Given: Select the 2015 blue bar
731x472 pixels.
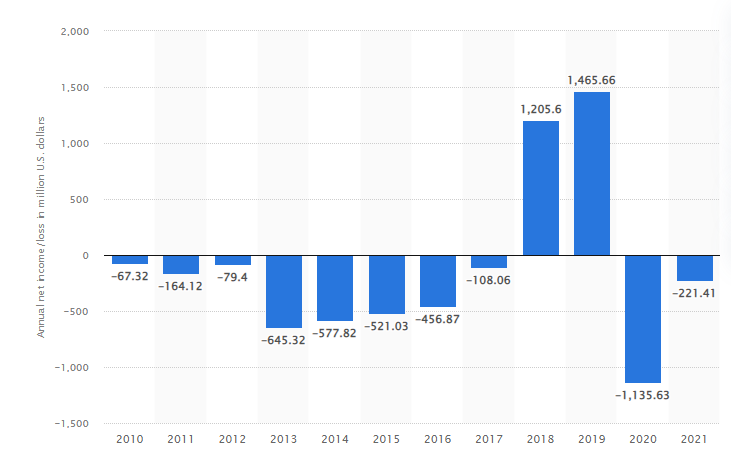Looking at the screenshot, I should [387, 284].
